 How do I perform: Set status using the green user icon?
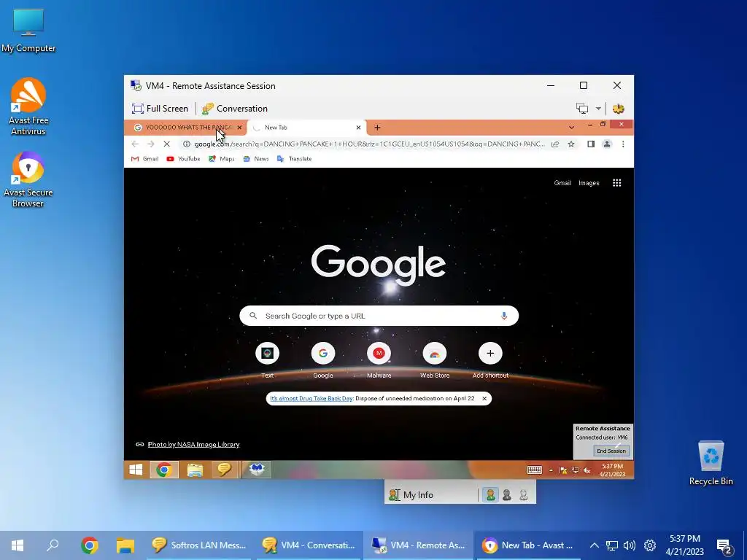(x=490, y=495)
